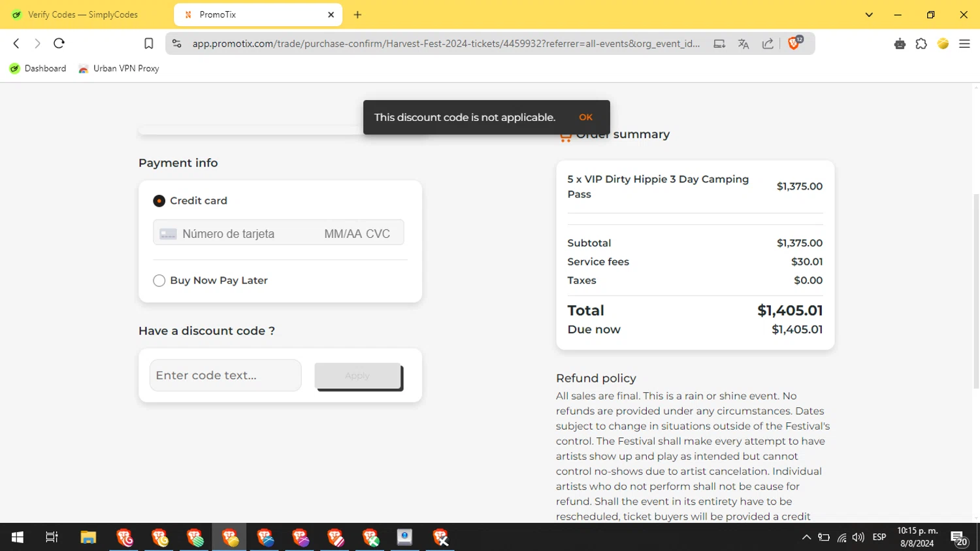Open a new tab with the plus button
Viewport: 980px width, 551px height.
coord(357,14)
